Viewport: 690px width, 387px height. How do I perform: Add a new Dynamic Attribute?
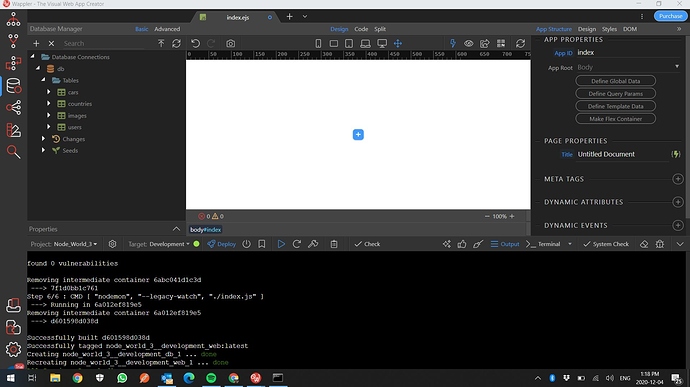pyautogui.click(x=678, y=202)
